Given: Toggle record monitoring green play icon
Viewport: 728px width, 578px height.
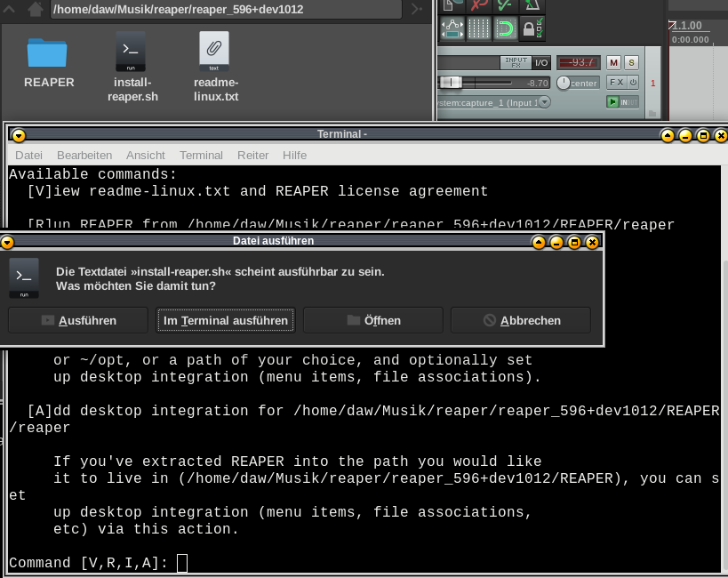Looking at the screenshot, I should click(612, 102).
